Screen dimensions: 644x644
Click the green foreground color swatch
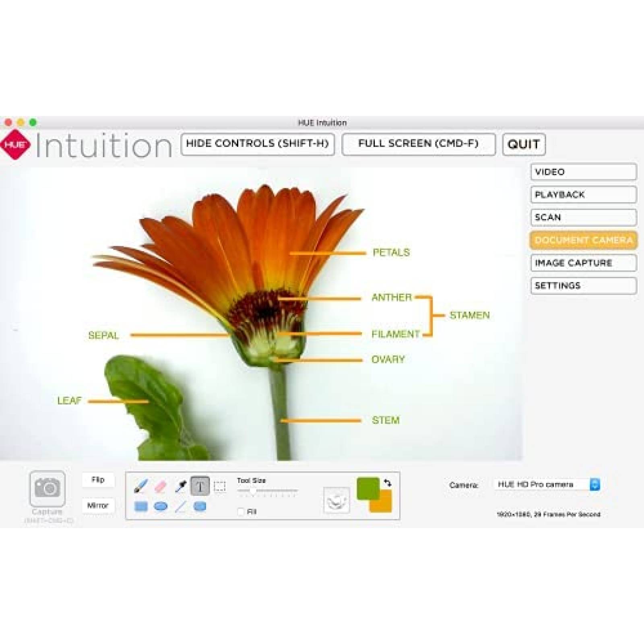367,487
